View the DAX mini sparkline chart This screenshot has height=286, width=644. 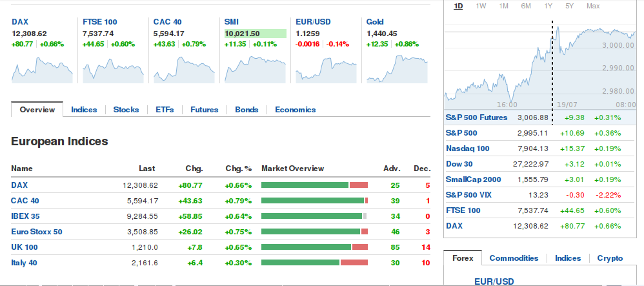click(43, 70)
